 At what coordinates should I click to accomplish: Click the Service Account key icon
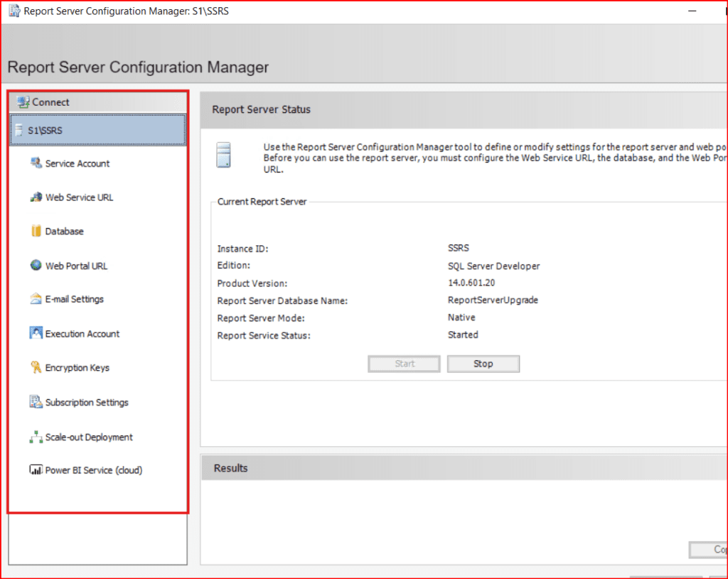click(36, 163)
